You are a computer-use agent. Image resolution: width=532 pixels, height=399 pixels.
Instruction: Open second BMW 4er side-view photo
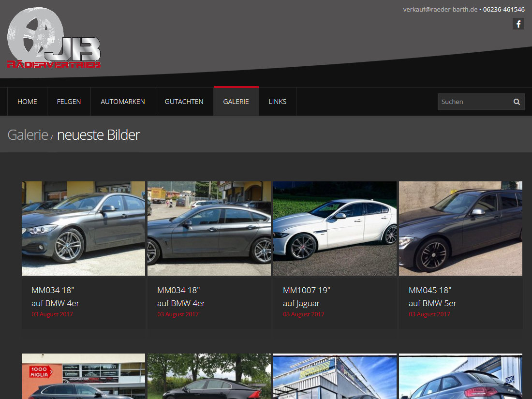tap(209, 228)
